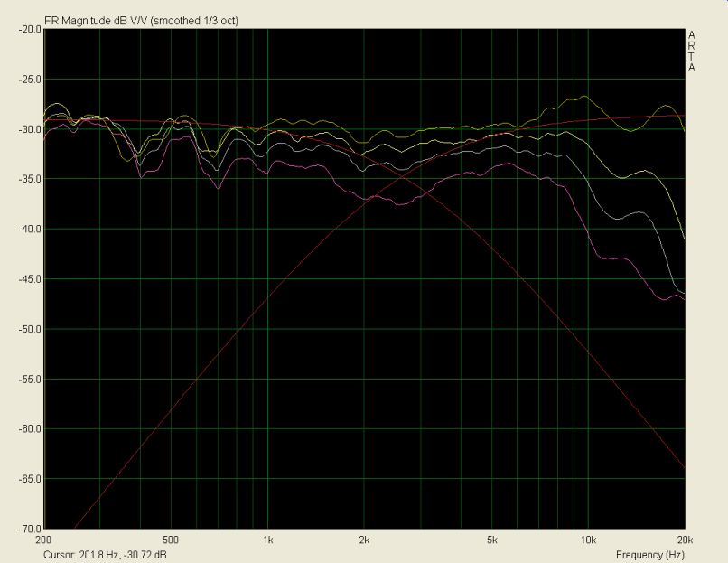
Task: Click the -60.0 y-axis label
Action: coord(30,428)
